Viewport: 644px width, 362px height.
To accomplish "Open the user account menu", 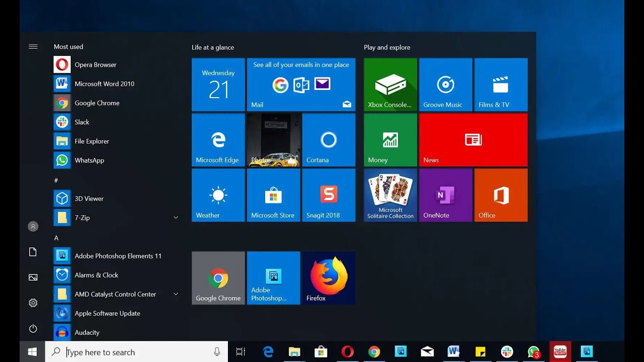I will click(x=33, y=227).
